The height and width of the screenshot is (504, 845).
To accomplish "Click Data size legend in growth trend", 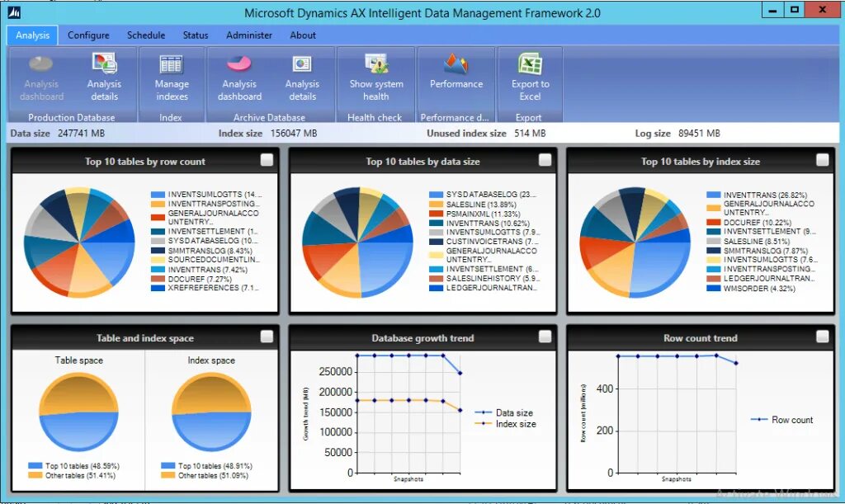I will click(504, 413).
